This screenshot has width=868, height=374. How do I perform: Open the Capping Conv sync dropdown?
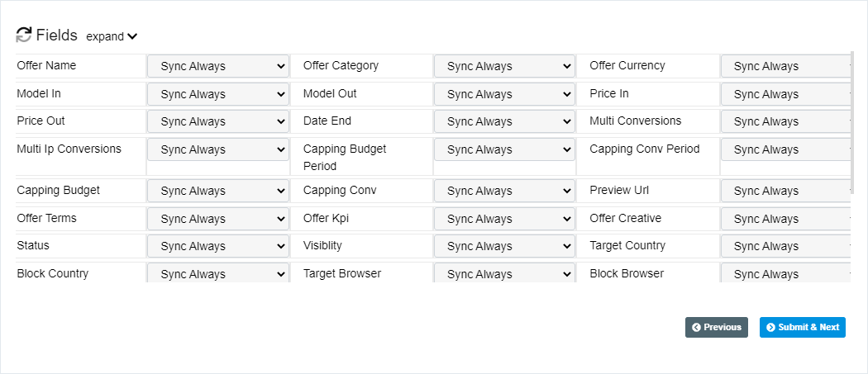pyautogui.click(x=504, y=191)
